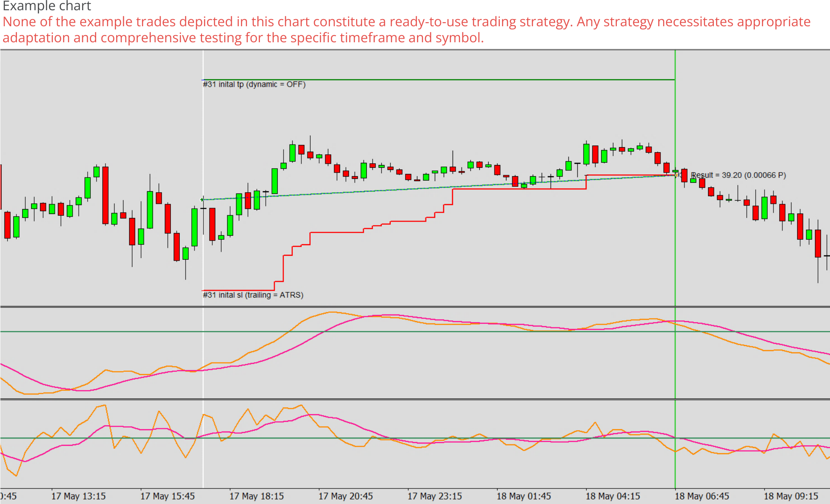Click the '#31 inital tp (dynamic = OFF)' label

254,85
